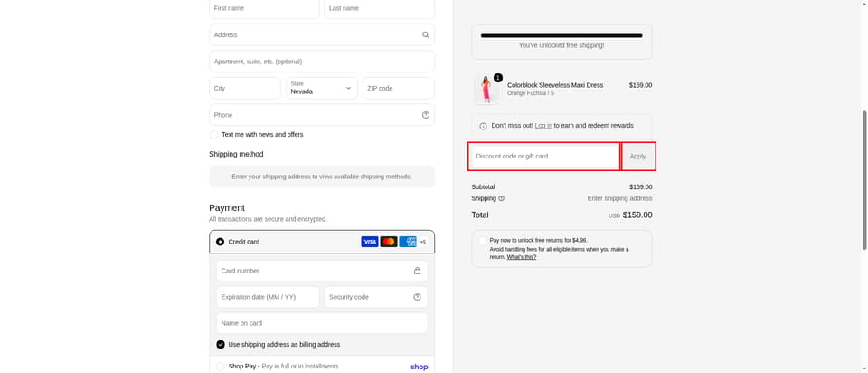Click the address search magnifier icon
Image resolution: width=868 pixels, height=373 pixels.
pyautogui.click(x=425, y=34)
